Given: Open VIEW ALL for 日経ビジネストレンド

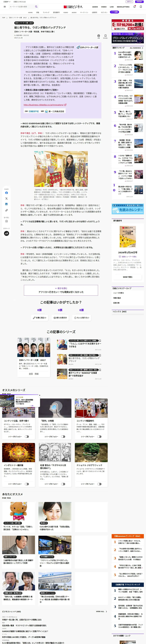Looking at the screenshot, I should 101,611.
